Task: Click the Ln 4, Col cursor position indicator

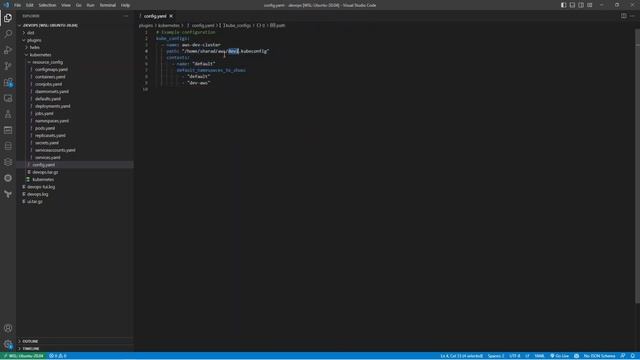Action: tap(461, 356)
